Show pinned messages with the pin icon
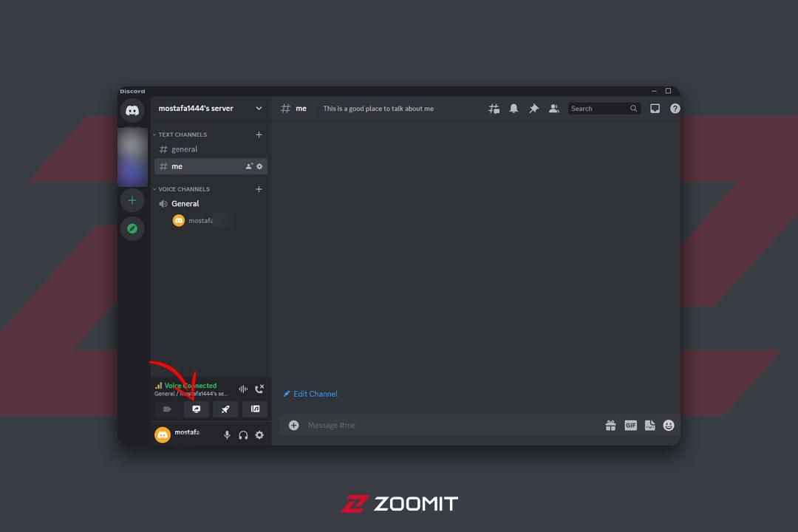The image size is (798, 532). [534, 109]
